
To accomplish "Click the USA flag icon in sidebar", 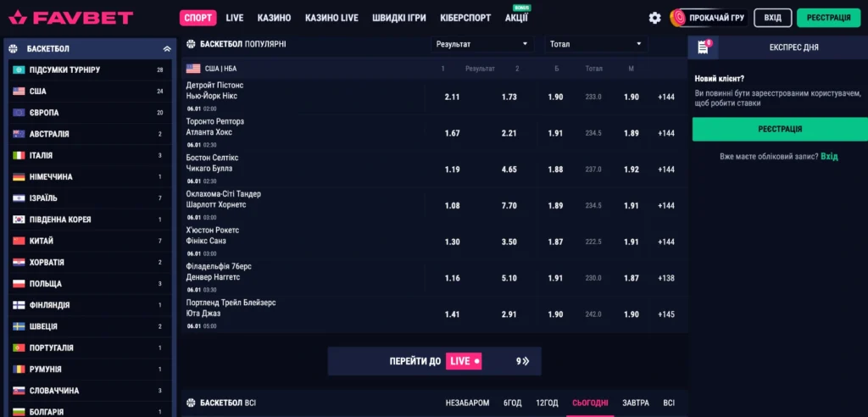I will 19,91.
